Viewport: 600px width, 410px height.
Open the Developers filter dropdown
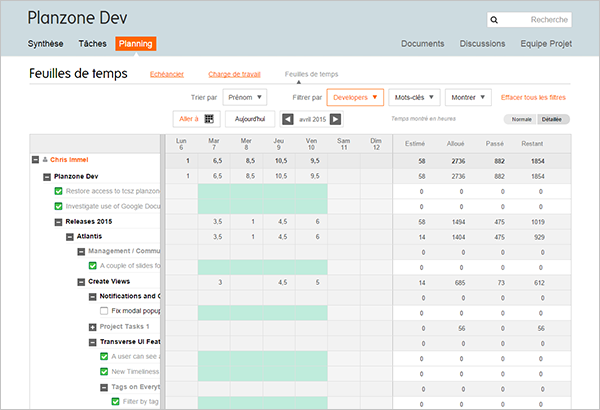[x=355, y=97]
